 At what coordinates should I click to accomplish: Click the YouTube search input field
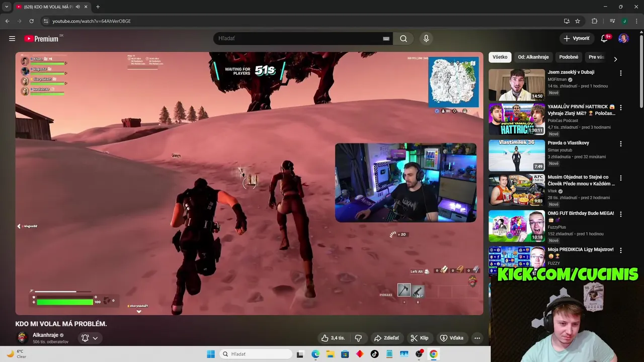299,39
